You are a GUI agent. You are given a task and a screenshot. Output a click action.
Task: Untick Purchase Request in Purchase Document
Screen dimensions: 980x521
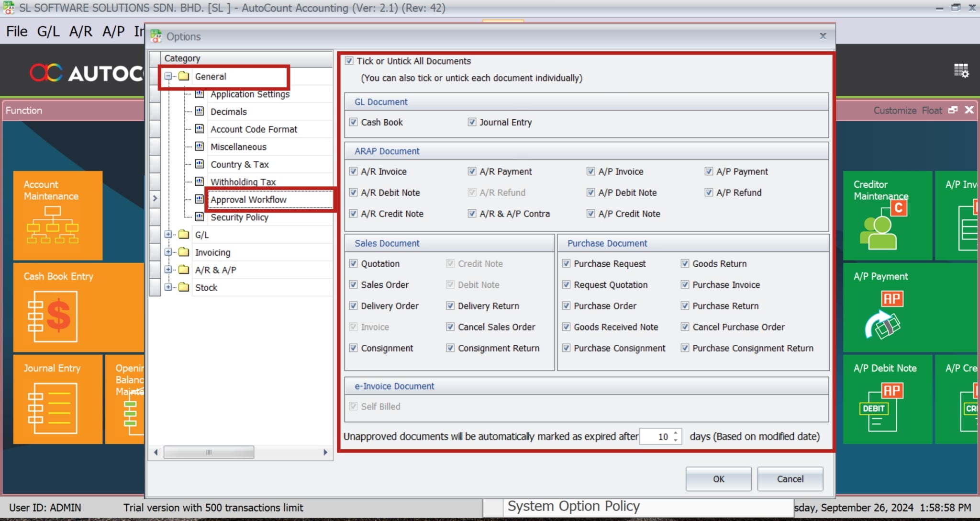pyautogui.click(x=567, y=263)
